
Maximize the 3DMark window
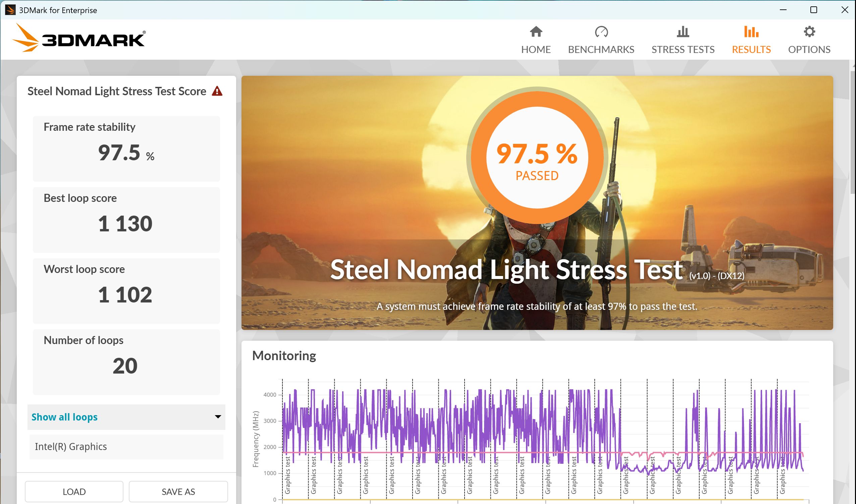813,10
